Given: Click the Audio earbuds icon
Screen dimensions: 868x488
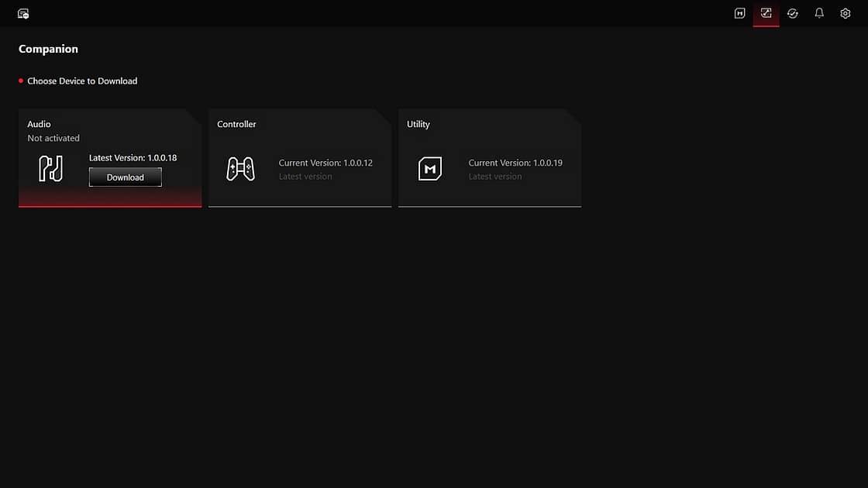Looking at the screenshot, I should [x=51, y=168].
